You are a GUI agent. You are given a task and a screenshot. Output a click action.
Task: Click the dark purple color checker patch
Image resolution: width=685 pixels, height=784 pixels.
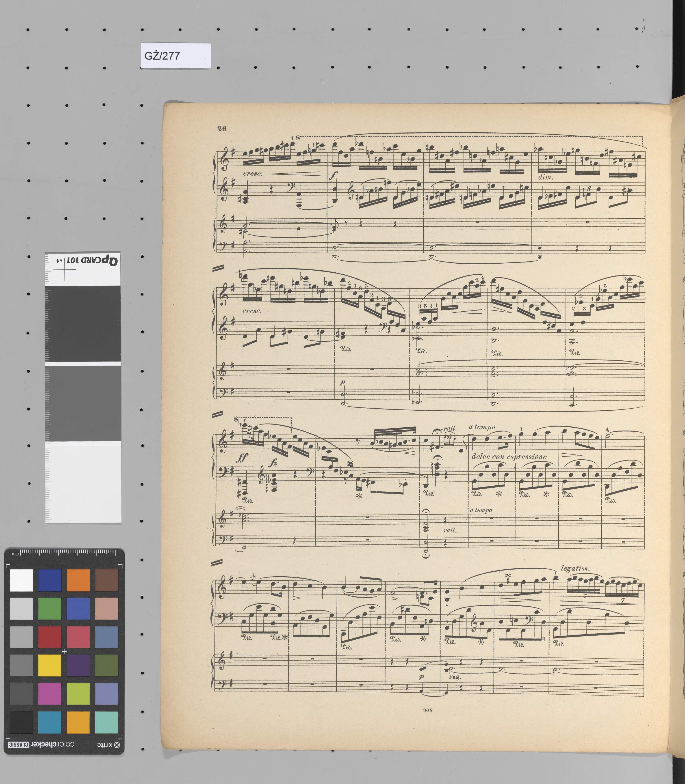78,665
